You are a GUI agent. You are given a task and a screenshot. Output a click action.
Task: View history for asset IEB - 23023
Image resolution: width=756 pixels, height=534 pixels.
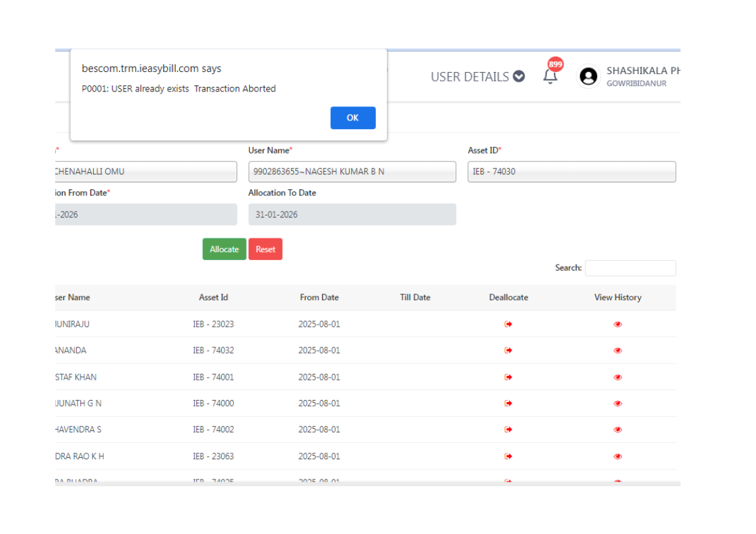tap(617, 324)
